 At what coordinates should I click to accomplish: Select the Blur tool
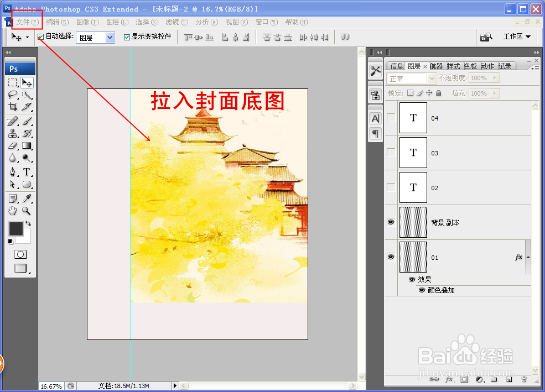[13, 158]
